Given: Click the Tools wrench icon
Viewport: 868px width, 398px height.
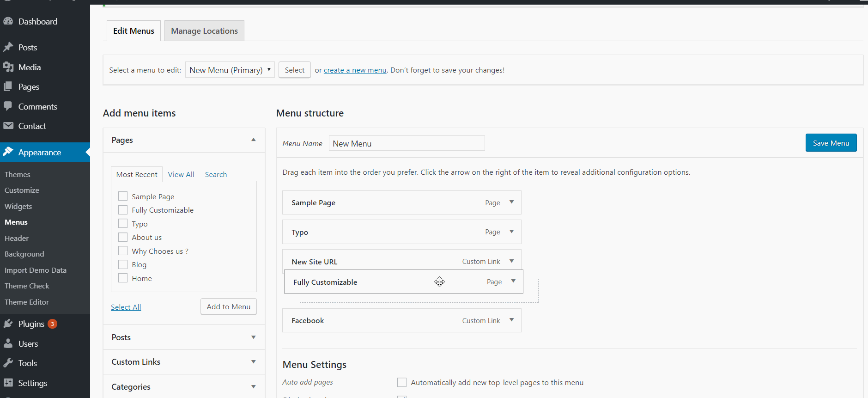Looking at the screenshot, I should 8,363.
